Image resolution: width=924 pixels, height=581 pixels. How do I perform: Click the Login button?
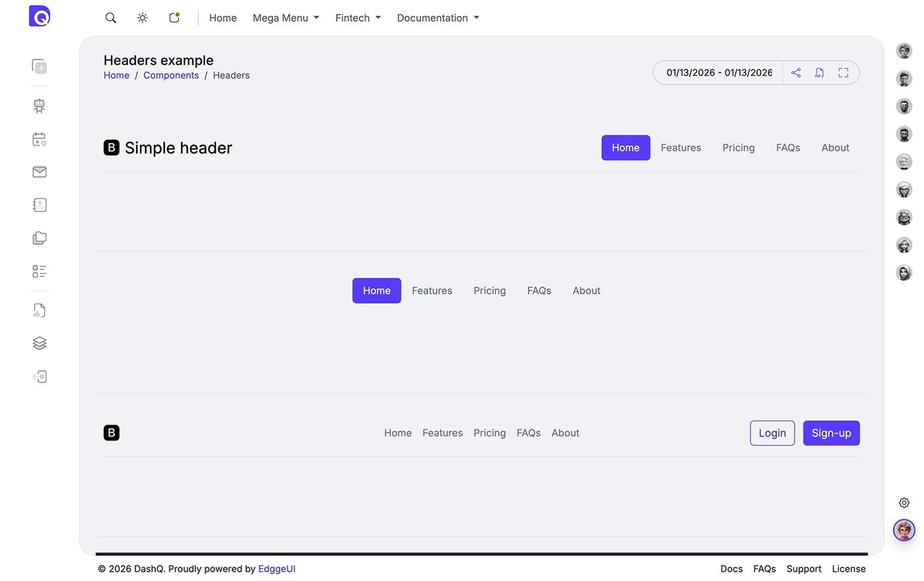[x=772, y=433]
